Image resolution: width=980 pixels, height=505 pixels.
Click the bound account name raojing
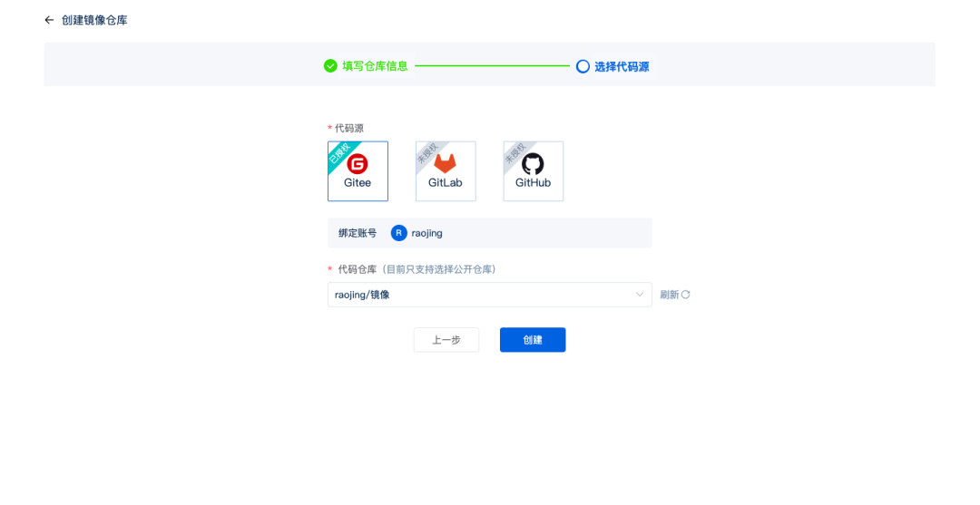tap(426, 233)
